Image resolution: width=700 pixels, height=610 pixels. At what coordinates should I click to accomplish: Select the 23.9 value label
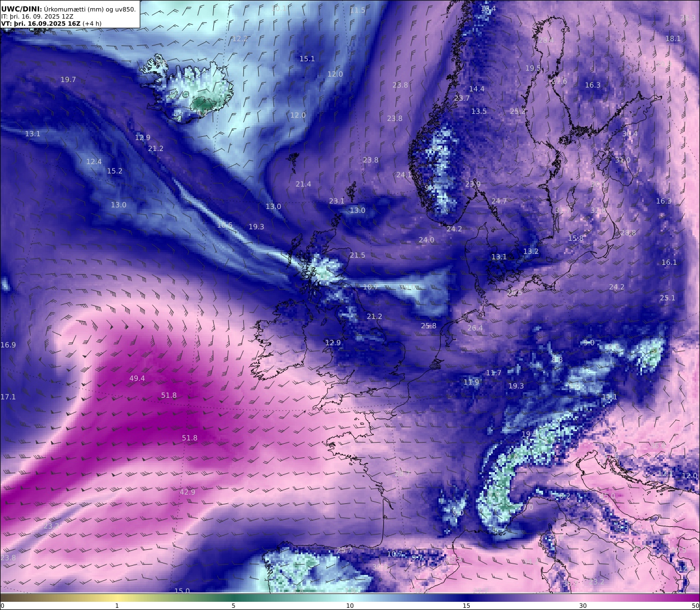pyautogui.click(x=473, y=184)
